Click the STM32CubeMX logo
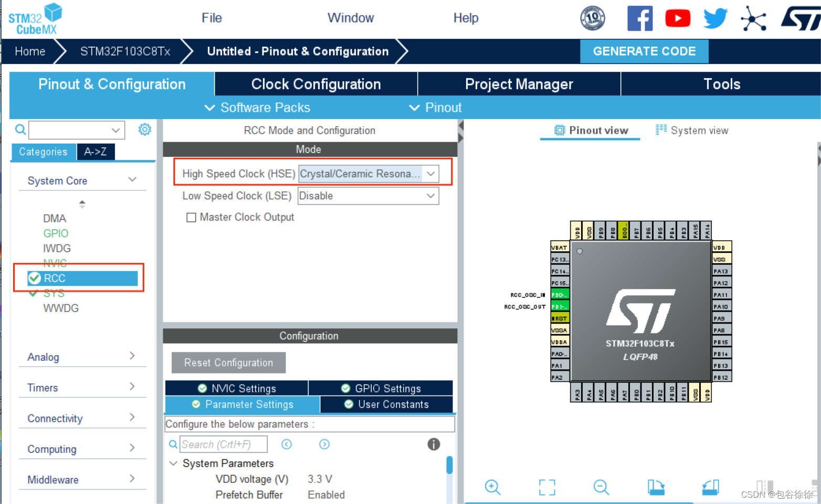 point(35,19)
